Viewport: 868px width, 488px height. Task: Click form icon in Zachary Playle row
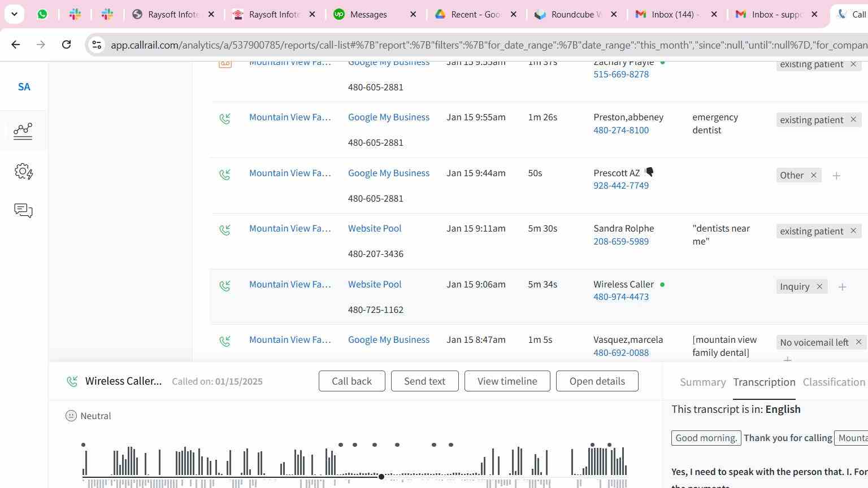225,64
